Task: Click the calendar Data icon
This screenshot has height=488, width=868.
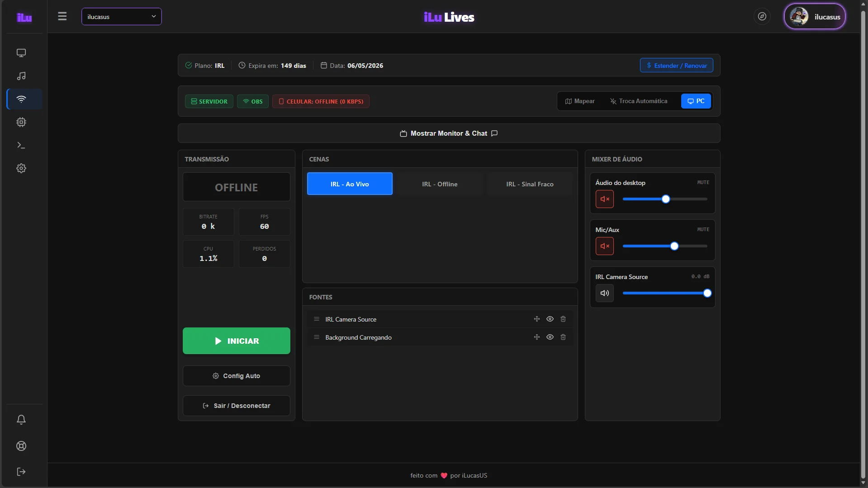Action: pos(324,66)
